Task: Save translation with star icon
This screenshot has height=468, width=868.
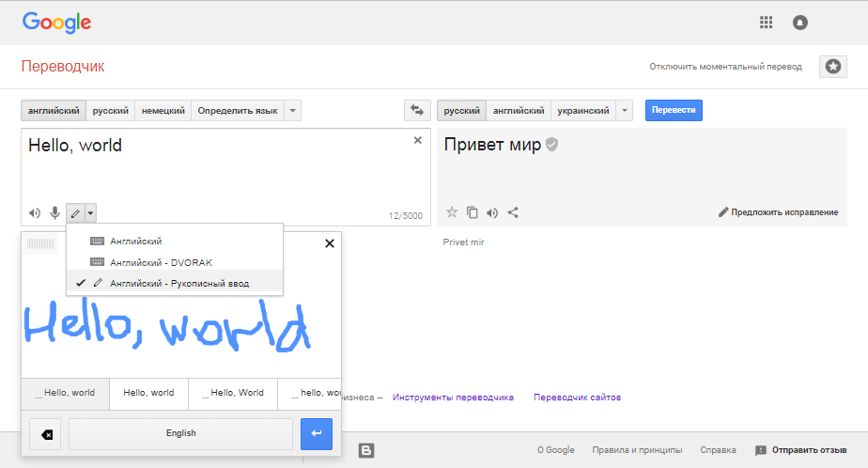Action: click(x=452, y=212)
